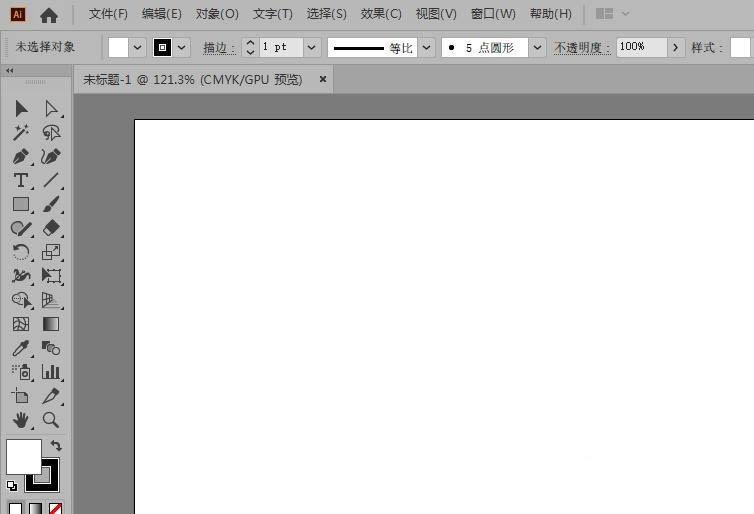Open the 选择(S) menu
The height and width of the screenshot is (514, 754).
point(327,14)
